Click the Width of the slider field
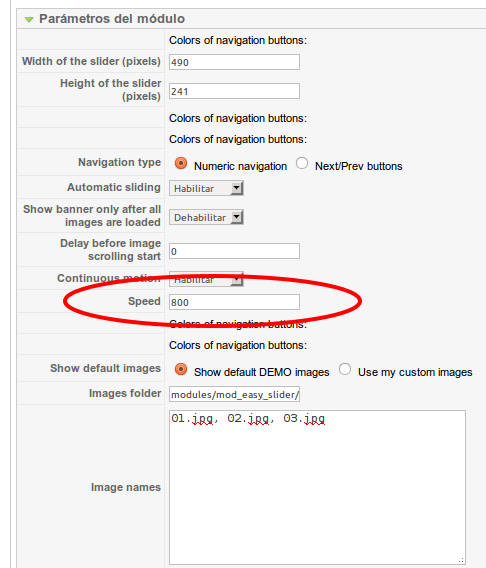The height and width of the screenshot is (568, 486). click(x=234, y=62)
